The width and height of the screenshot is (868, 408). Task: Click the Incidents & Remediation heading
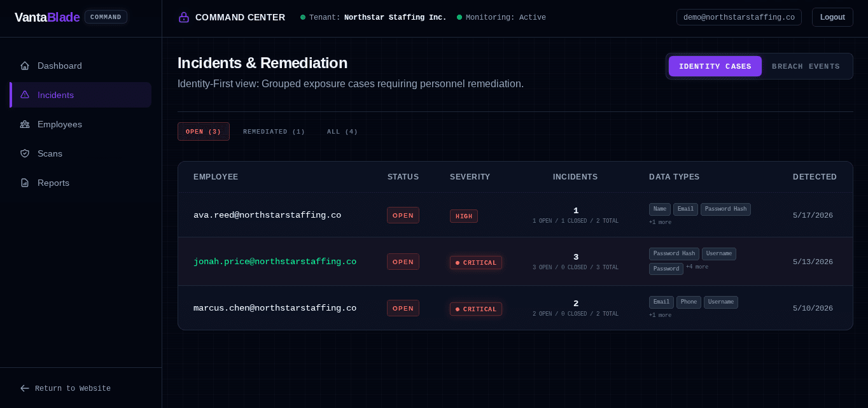point(262,63)
